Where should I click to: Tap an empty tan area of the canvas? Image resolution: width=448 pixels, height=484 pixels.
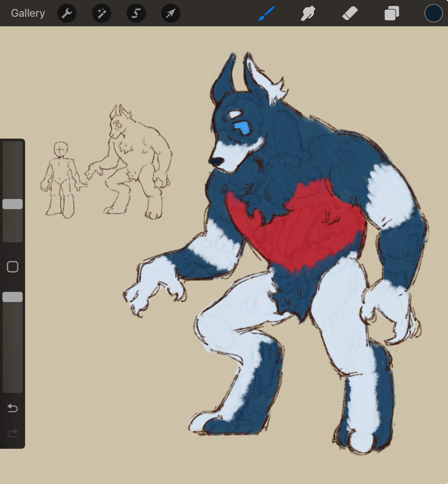point(101,363)
